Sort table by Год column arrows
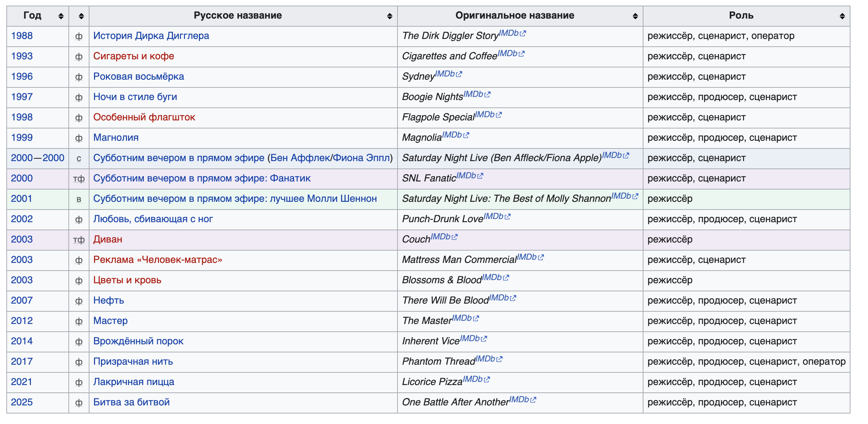The image size is (868, 424). tap(61, 16)
